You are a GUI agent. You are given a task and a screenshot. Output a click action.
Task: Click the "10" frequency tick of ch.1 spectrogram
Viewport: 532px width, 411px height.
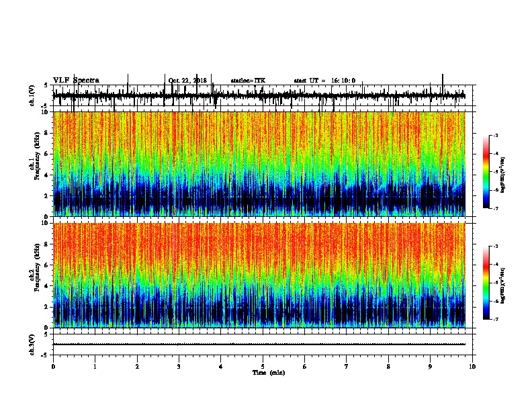(x=46, y=112)
